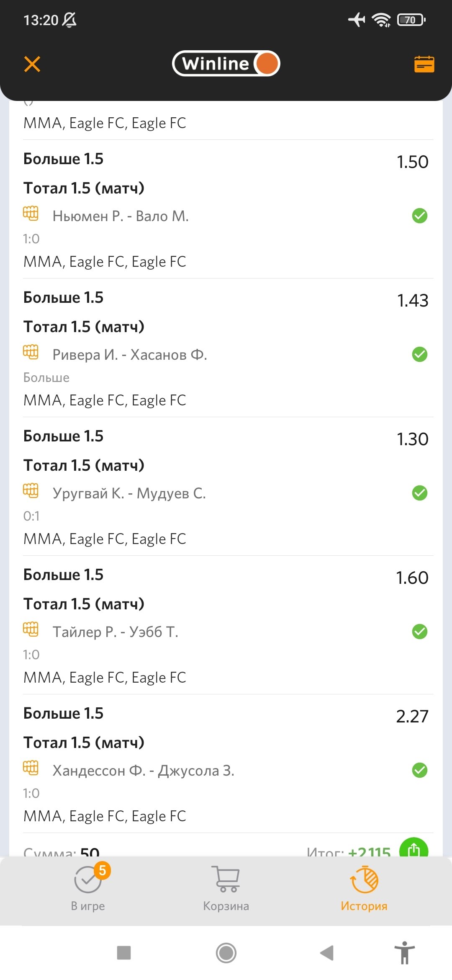
Task: Tap the MMA icon beside Хандессон Ф. - Джусола З.
Action: (31, 768)
